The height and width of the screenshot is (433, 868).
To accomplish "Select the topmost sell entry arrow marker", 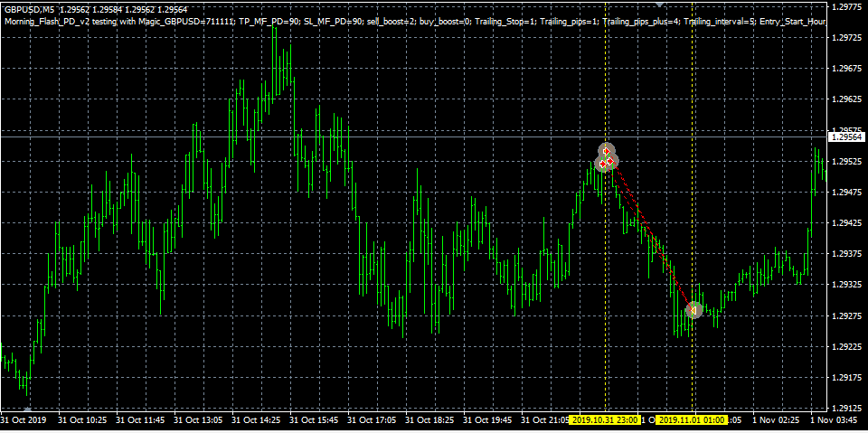I will coord(606,151).
